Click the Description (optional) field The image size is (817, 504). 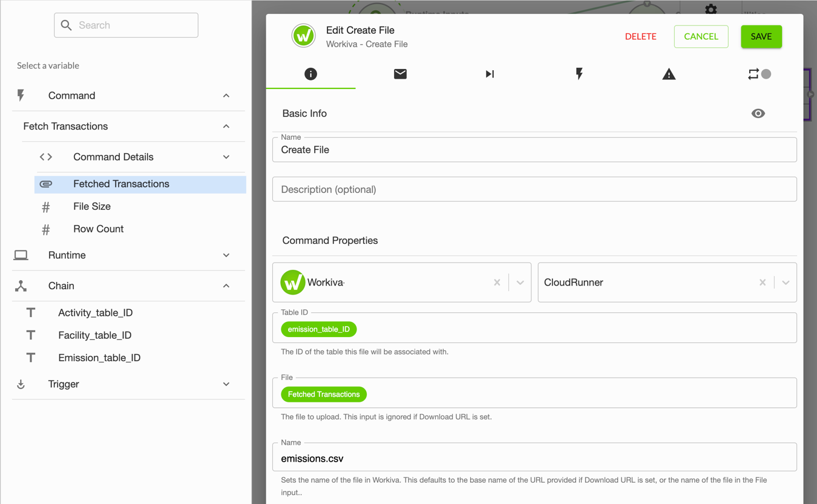[534, 189]
